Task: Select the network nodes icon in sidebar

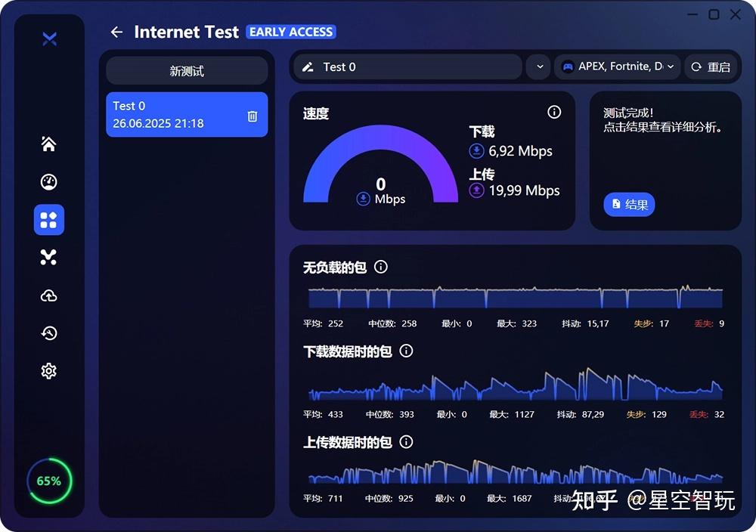Action: [48, 258]
